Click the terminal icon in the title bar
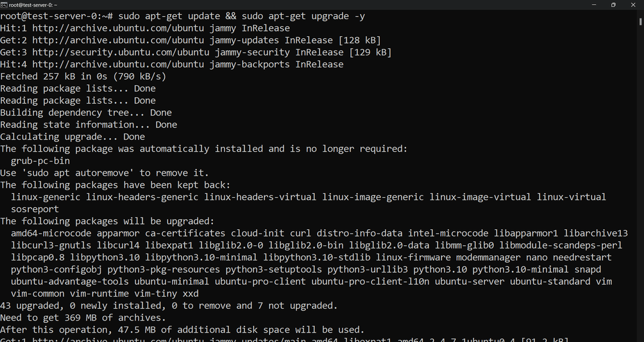 pos(4,5)
